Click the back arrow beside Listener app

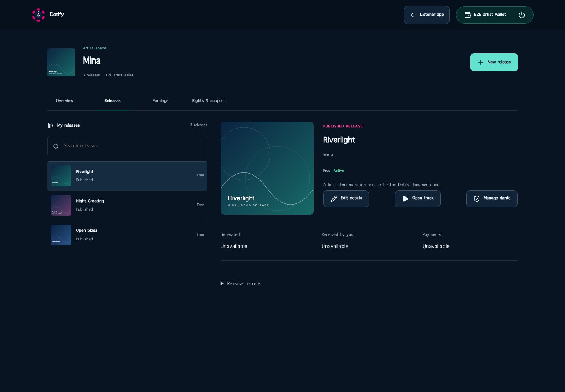pyautogui.click(x=413, y=15)
